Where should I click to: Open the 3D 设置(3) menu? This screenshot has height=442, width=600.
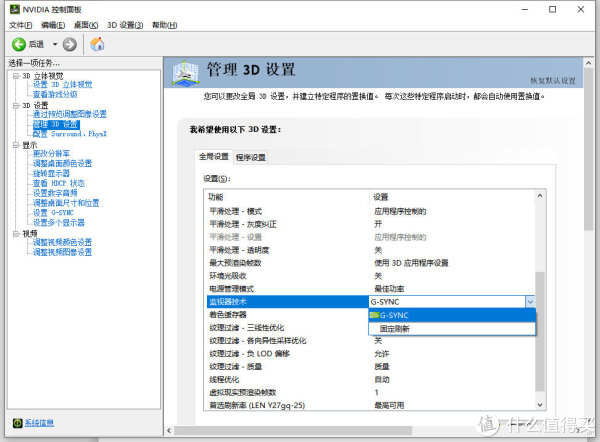click(x=125, y=25)
